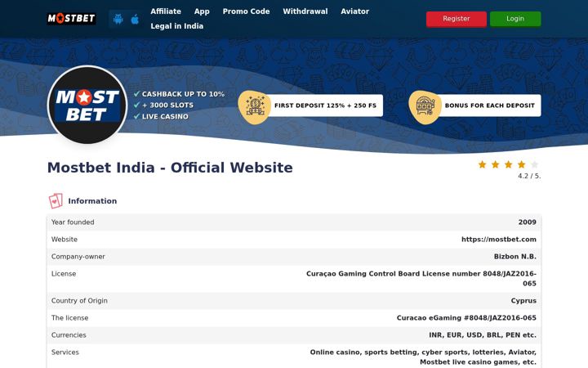Open the Withdrawal menu item

(x=305, y=11)
